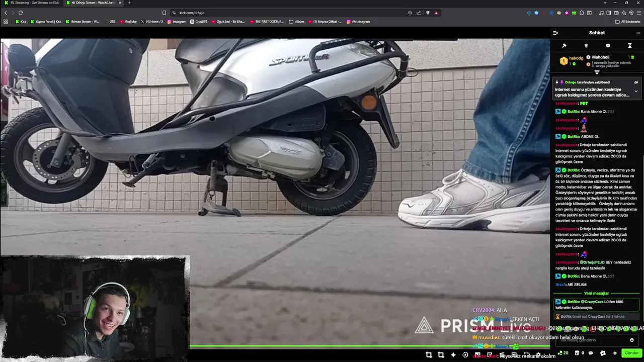Toggle Brave VPN shield icon
This screenshot has width=644, height=362.
(x=631, y=13)
